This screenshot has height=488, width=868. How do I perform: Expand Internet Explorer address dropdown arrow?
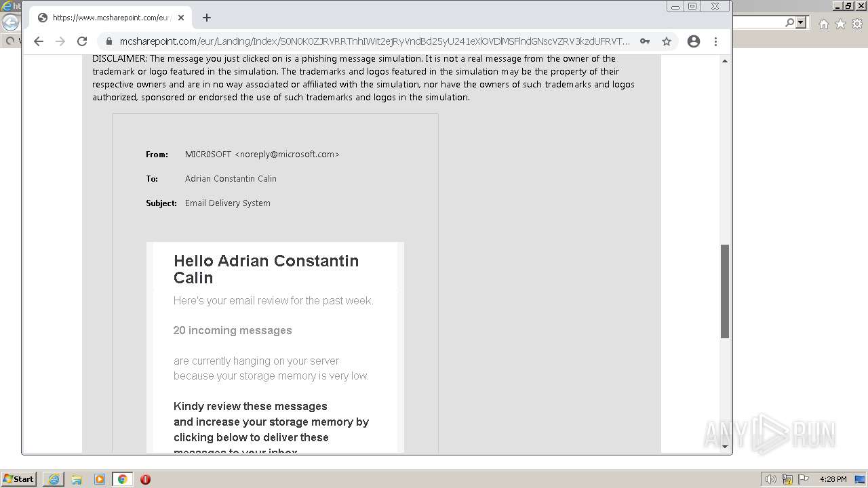click(801, 22)
